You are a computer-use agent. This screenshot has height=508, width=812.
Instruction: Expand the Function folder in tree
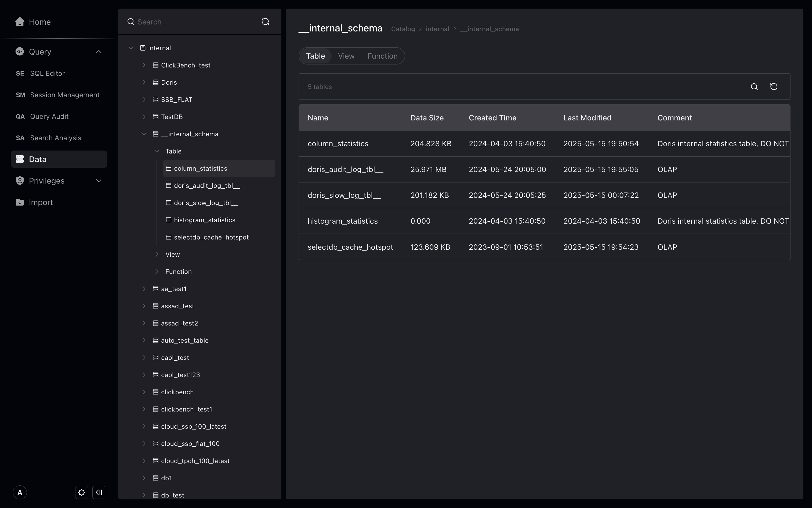click(x=157, y=271)
